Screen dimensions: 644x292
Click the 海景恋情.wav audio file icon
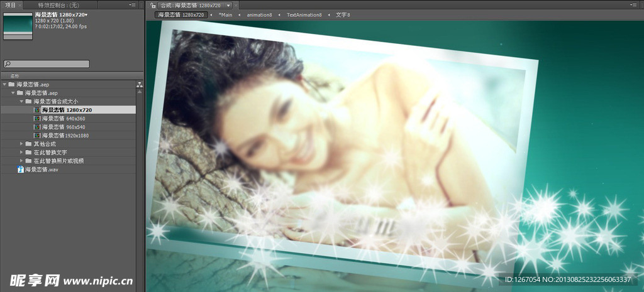click(x=21, y=170)
